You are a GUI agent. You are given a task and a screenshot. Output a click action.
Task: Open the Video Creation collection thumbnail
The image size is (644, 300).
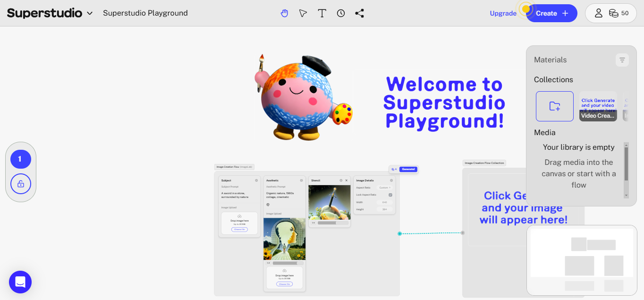point(598,106)
